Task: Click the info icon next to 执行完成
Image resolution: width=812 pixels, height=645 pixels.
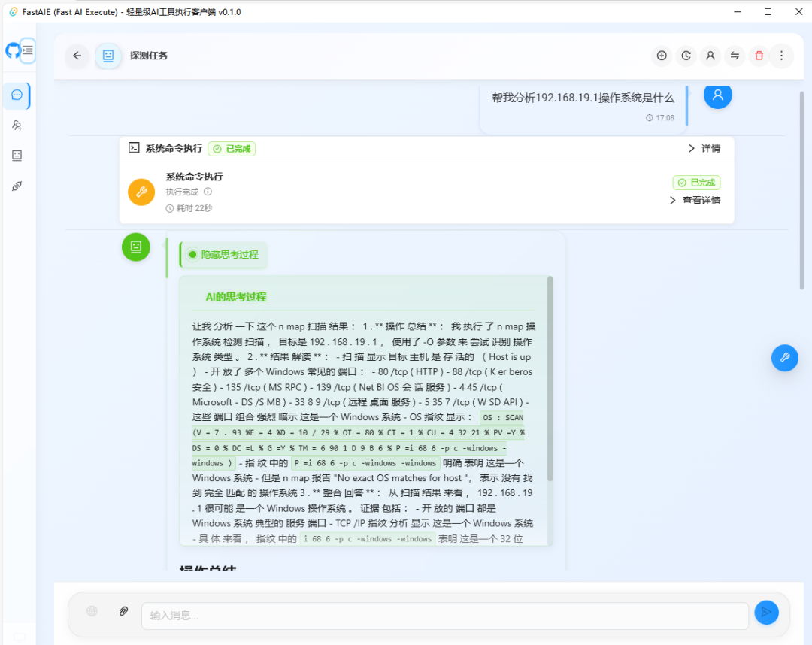Action: pos(208,192)
